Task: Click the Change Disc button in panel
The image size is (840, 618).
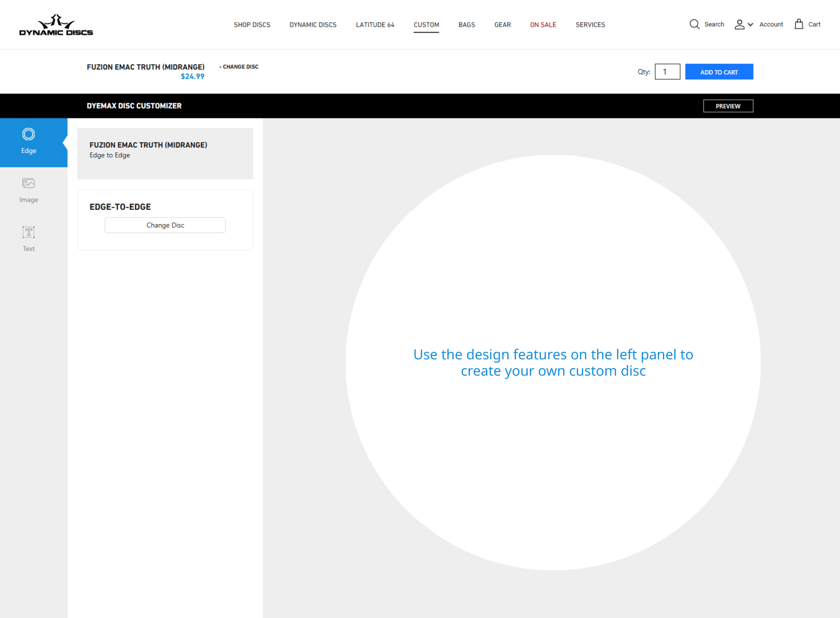Action: pyautogui.click(x=165, y=225)
